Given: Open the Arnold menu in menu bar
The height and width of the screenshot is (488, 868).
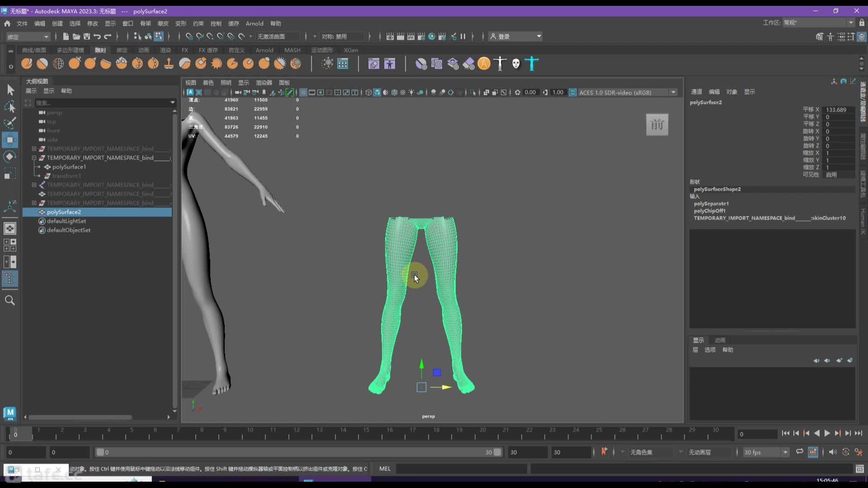Looking at the screenshot, I should click(x=255, y=23).
